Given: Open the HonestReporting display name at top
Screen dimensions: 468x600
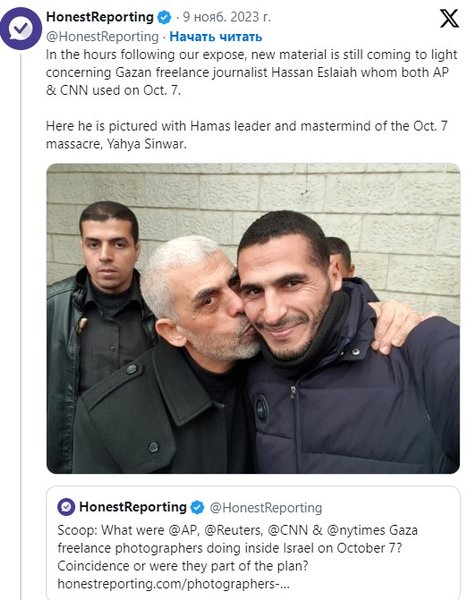Looking at the screenshot, I should (x=100, y=17).
